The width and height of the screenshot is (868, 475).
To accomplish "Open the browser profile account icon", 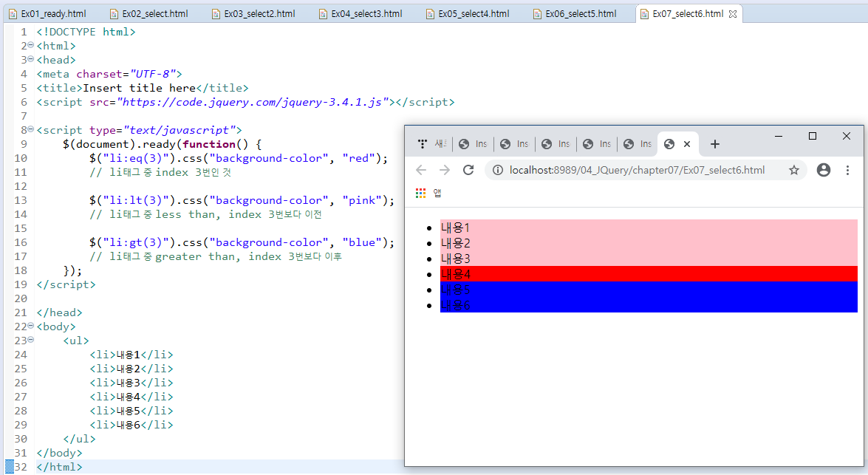I will click(x=824, y=170).
